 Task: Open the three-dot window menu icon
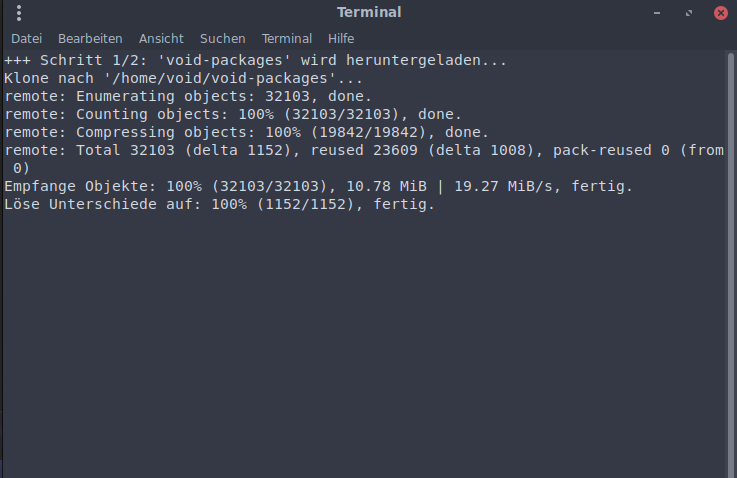click(x=20, y=13)
